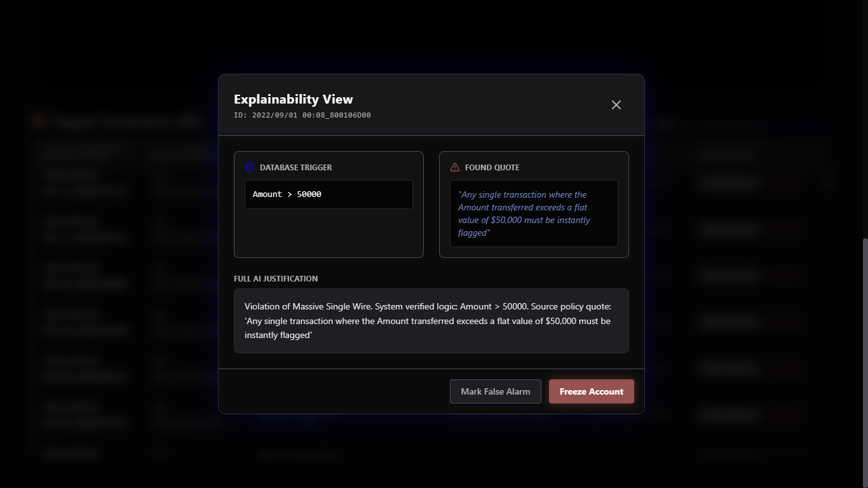The height and width of the screenshot is (488, 868).
Task: Close the Explainability View dialog
Action: click(616, 105)
